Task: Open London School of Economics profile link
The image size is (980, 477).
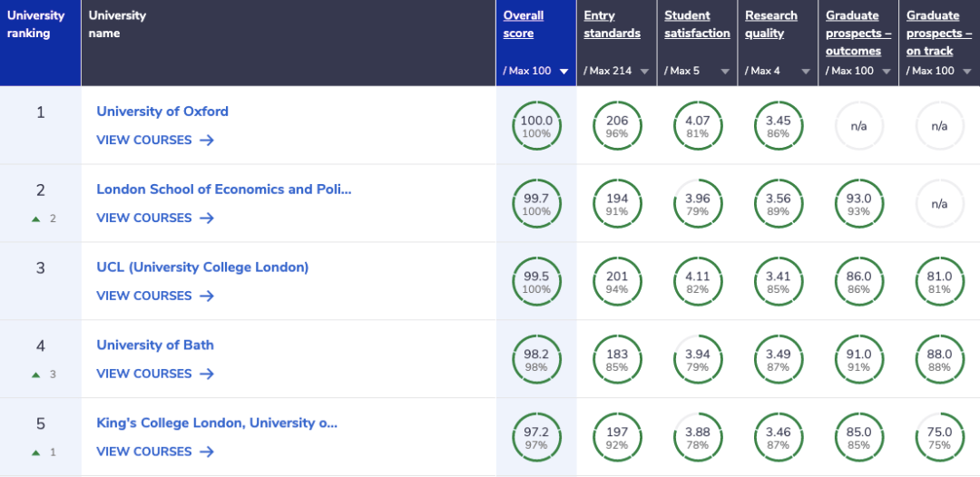Action: pyautogui.click(x=224, y=190)
